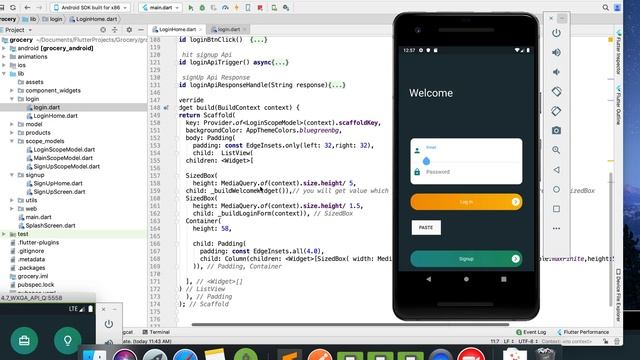Take emulator screenshot with camera icon
The width and height of the screenshot is (640, 360).
point(556,131)
